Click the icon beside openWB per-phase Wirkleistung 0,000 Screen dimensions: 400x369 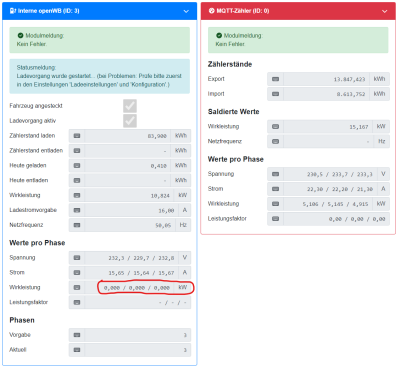point(77,287)
